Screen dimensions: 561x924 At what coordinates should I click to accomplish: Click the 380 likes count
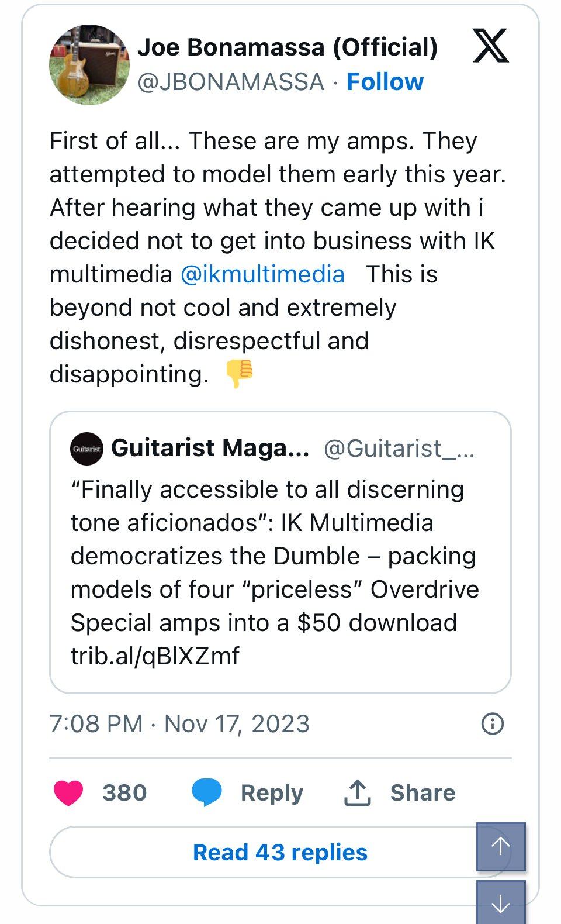click(124, 793)
